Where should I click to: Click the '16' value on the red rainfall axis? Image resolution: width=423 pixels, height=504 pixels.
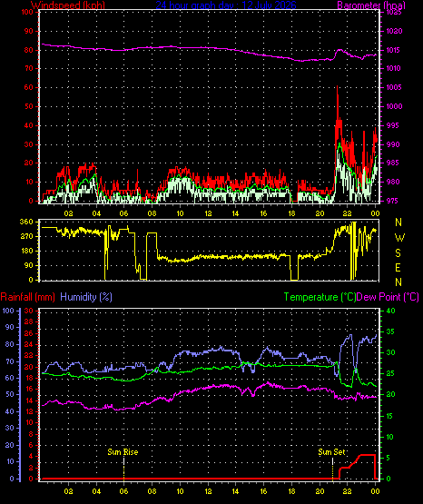29,389
